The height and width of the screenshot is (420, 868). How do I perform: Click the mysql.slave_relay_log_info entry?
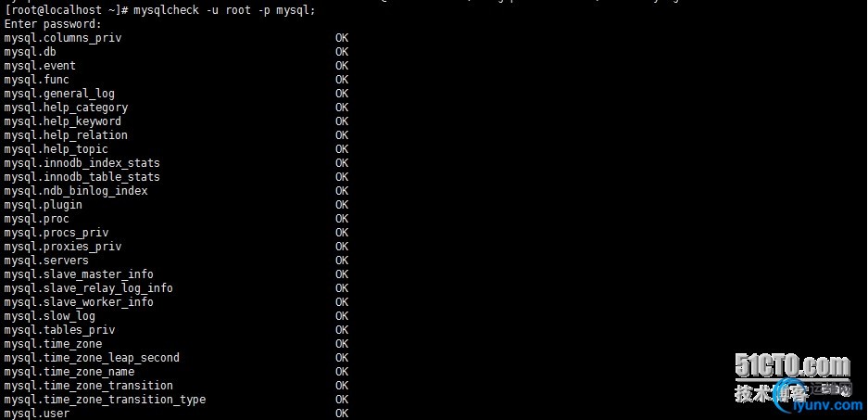point(89,288)
